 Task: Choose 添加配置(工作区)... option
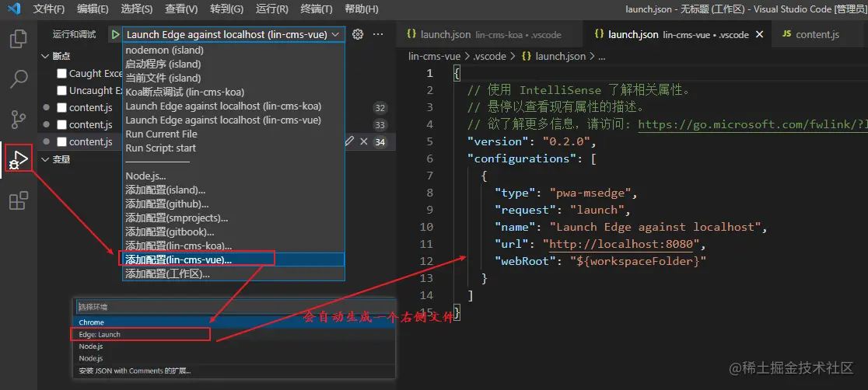(x=233, y=273)
